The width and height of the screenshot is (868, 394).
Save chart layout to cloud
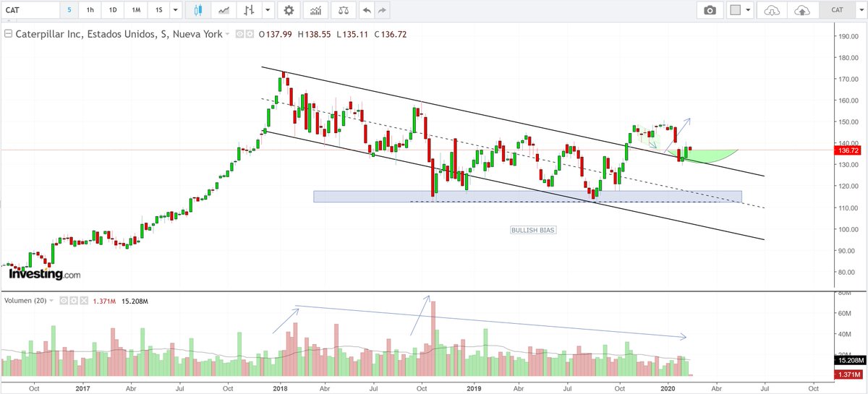pos(802,10)
